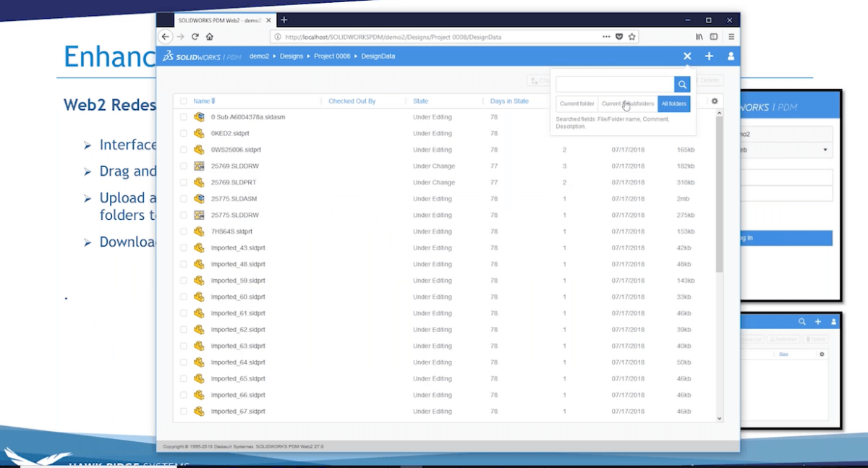This screenshot has height=468, width=868.
Task: Sort by Checked Out By column
Action: click(352, 101)
